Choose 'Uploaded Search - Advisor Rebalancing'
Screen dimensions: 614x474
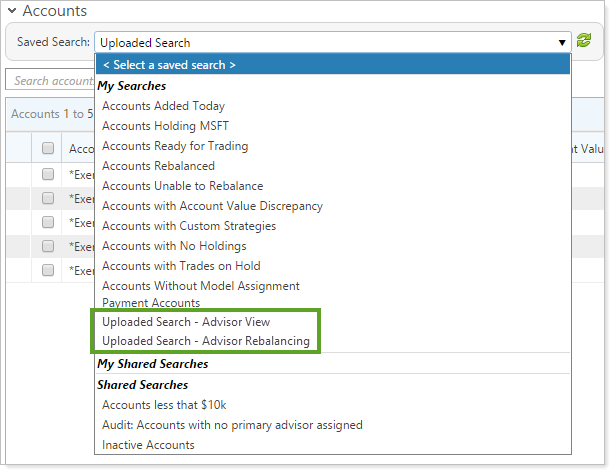(x=205, y=342)
